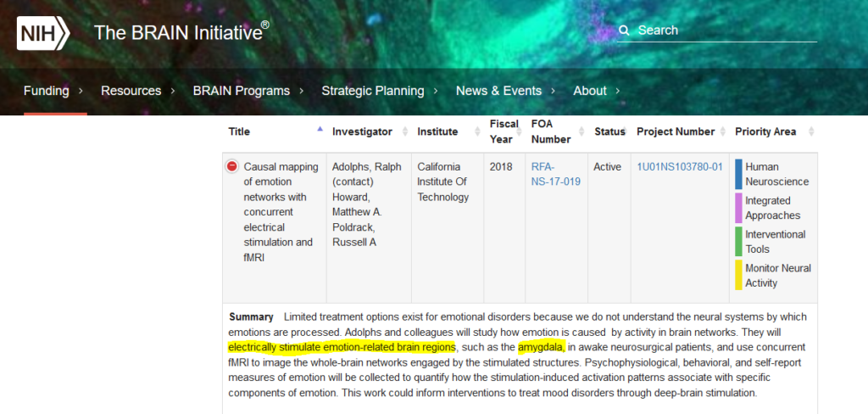Open the About menu
868x414 pixels.
coord(590,91)
